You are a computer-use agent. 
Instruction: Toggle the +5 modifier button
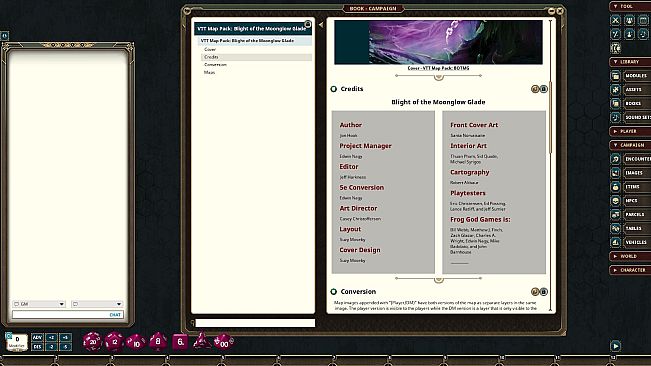tap(65, 337)
